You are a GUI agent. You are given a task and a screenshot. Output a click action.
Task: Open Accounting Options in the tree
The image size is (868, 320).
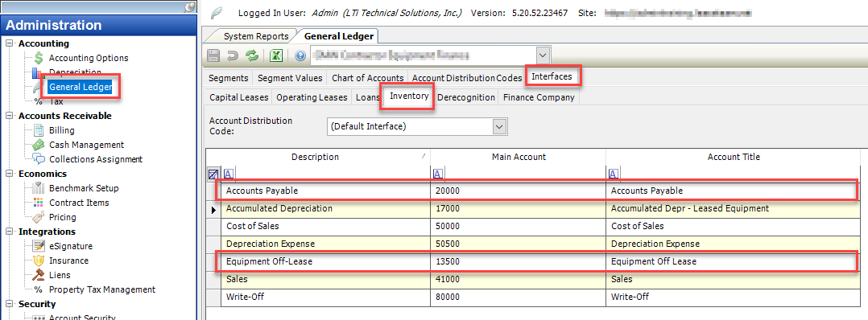click(x=89, y=58)
